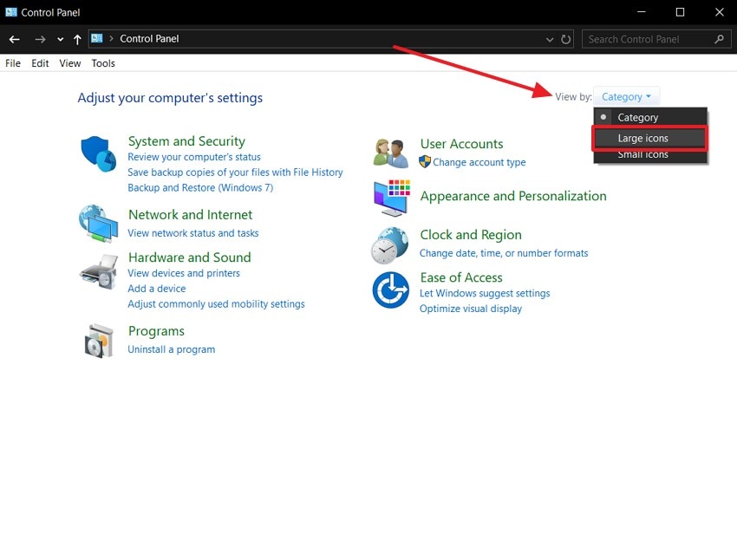Click View network status and tasks
Viewport: 737px width, 560px height.
click(193, 233)
